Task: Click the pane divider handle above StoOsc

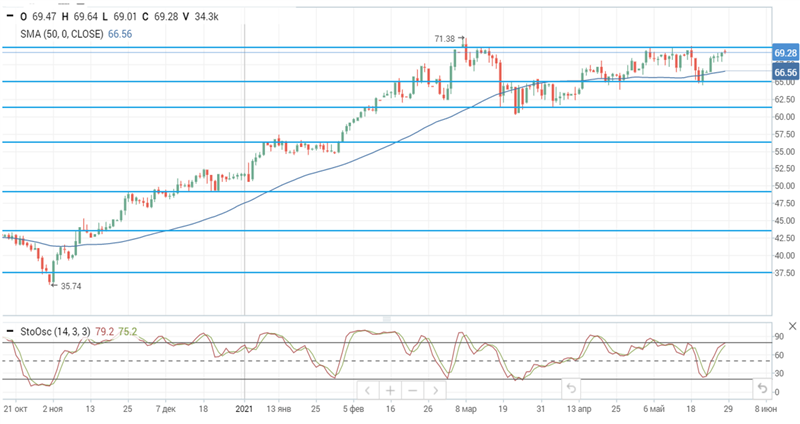Action: (387, 319)
